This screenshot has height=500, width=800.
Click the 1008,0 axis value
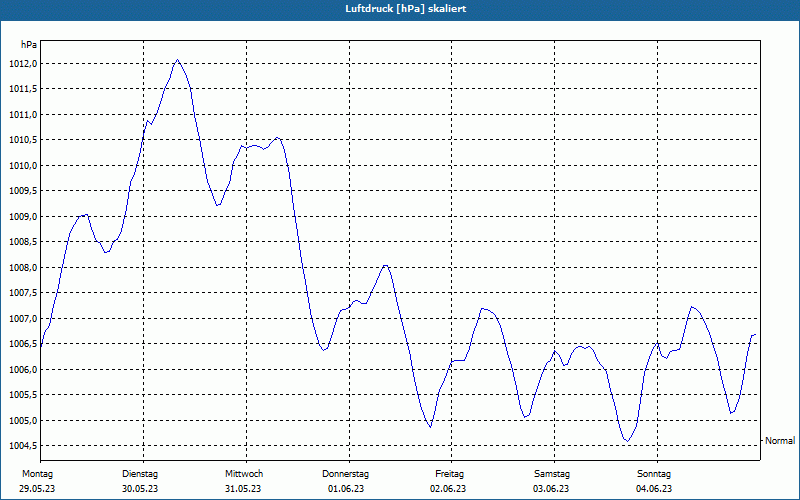(x=23, y=268)
